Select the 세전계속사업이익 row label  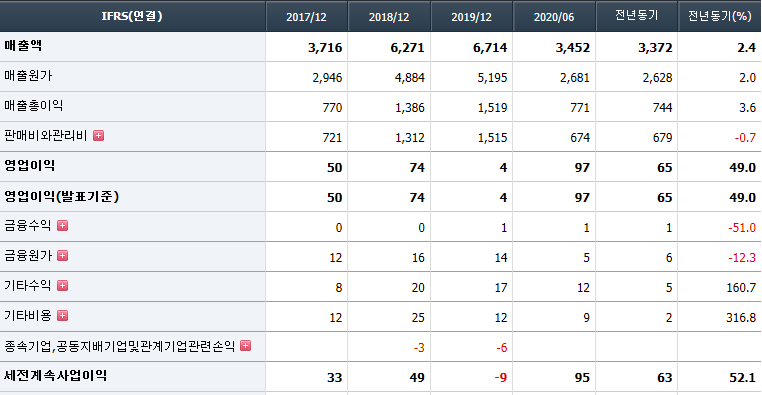55,376
